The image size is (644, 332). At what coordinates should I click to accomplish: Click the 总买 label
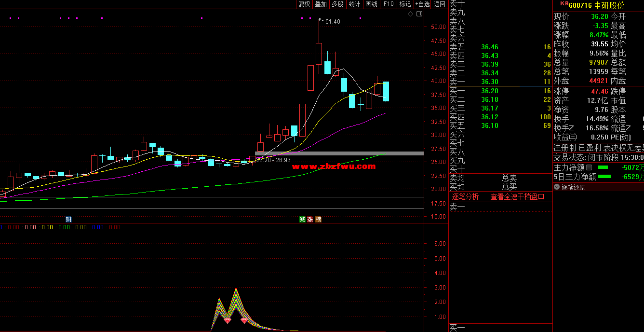point(509,187)
